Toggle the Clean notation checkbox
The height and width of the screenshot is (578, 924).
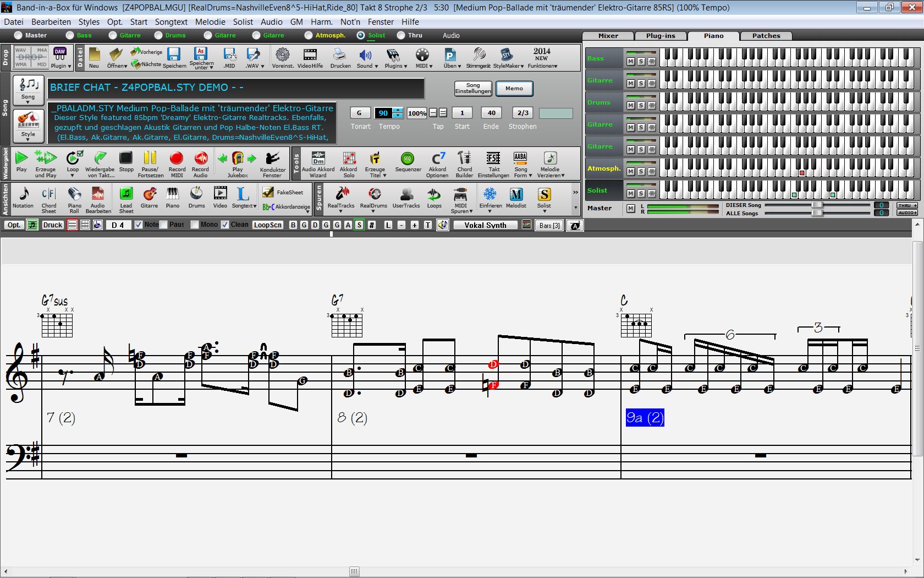point(225,225)
